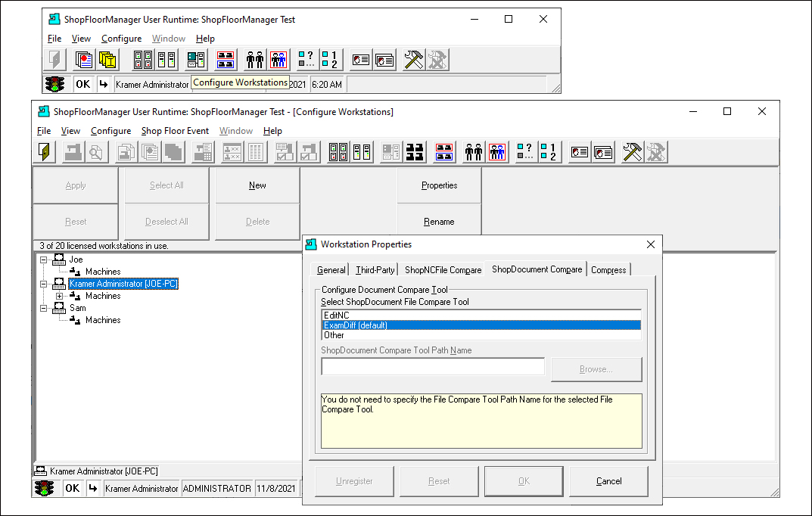Click 6:20 AM in top window status bar

point(327,85)
